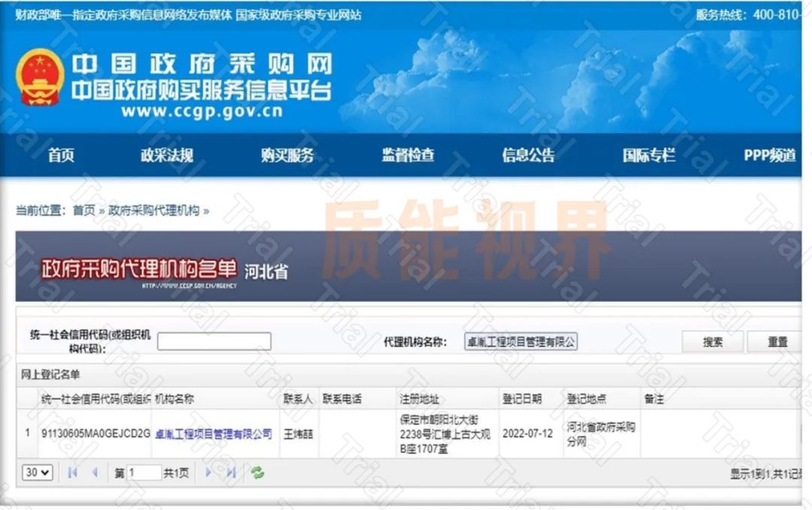Click the 政府采购代理机构名单 banner title
This screenshot has height=510, width=812.
[139, 269]
